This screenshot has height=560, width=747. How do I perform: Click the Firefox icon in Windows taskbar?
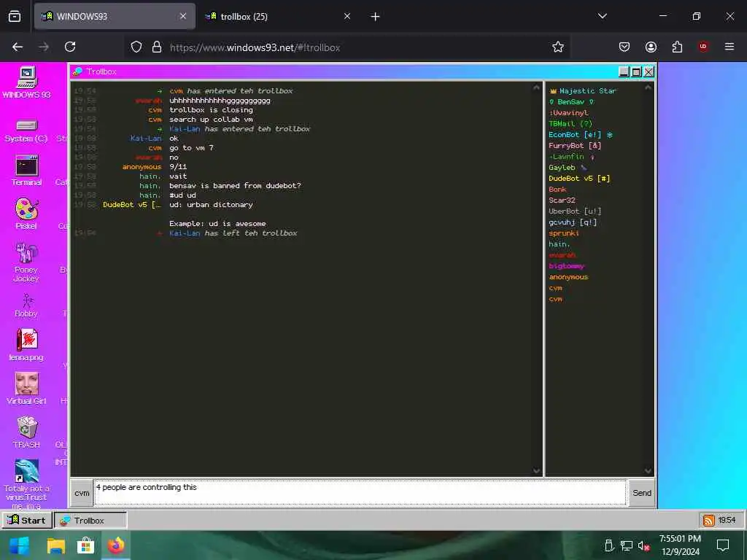click(116, 545)
